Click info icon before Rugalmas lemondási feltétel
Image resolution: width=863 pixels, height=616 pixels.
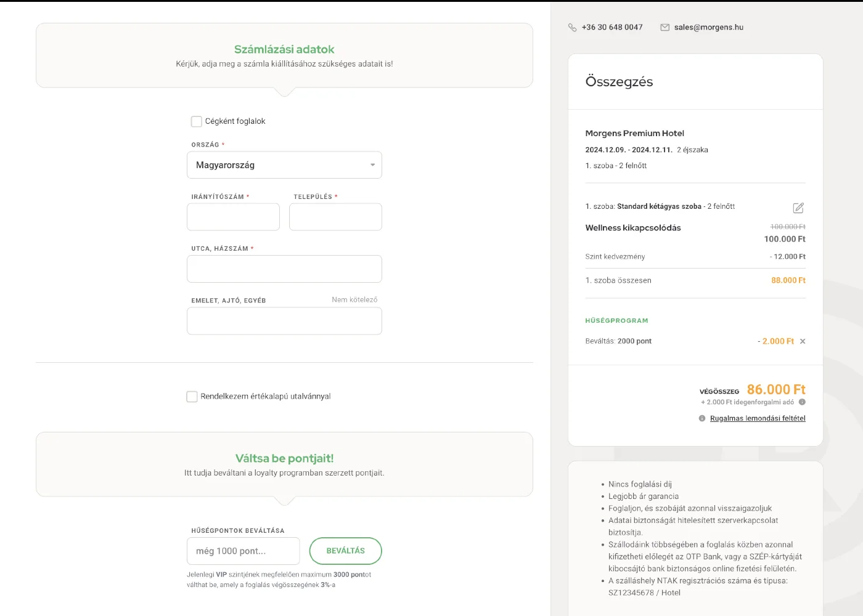pos(702,418)
